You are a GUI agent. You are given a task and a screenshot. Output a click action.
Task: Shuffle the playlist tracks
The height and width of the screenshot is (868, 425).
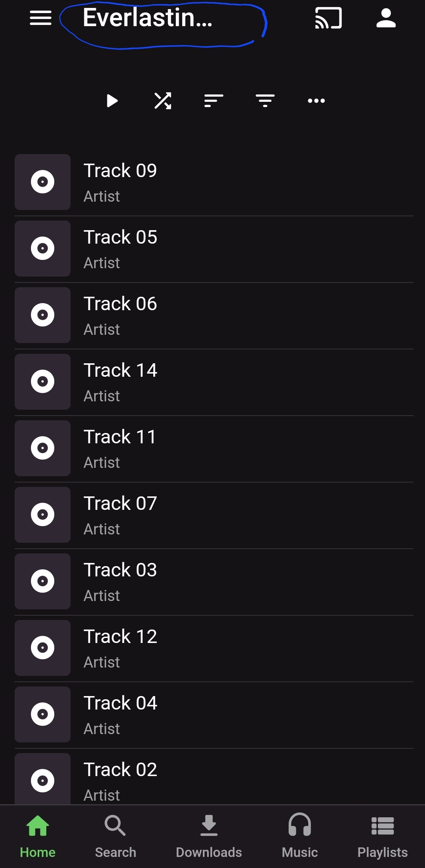click(163, 101)
